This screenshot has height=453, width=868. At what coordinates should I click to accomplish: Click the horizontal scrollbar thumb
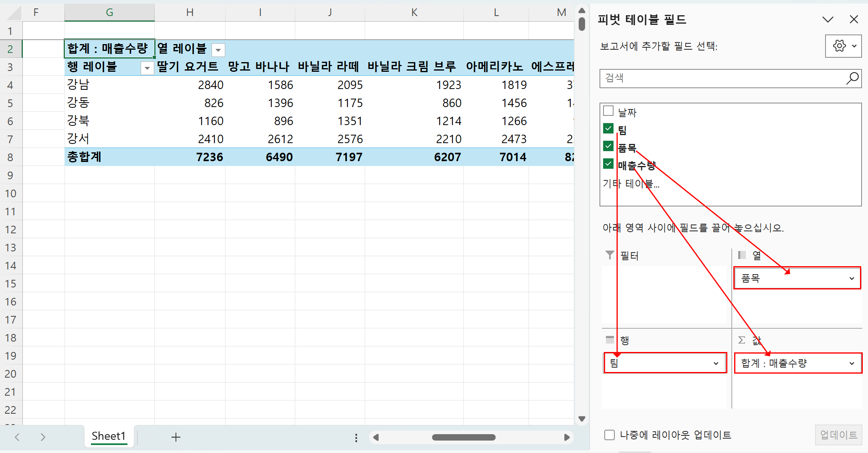coord(464,437)
